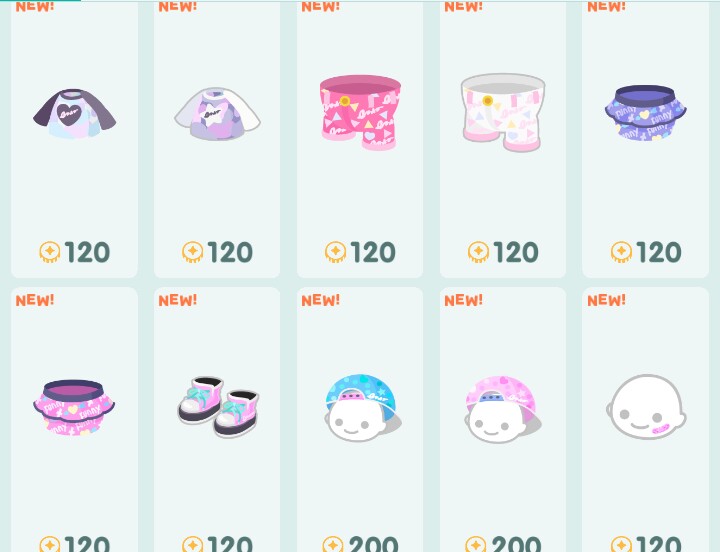720x552 pixels.
Task: Choose the pink cheek bandage face item
Action: click(647, 407)
